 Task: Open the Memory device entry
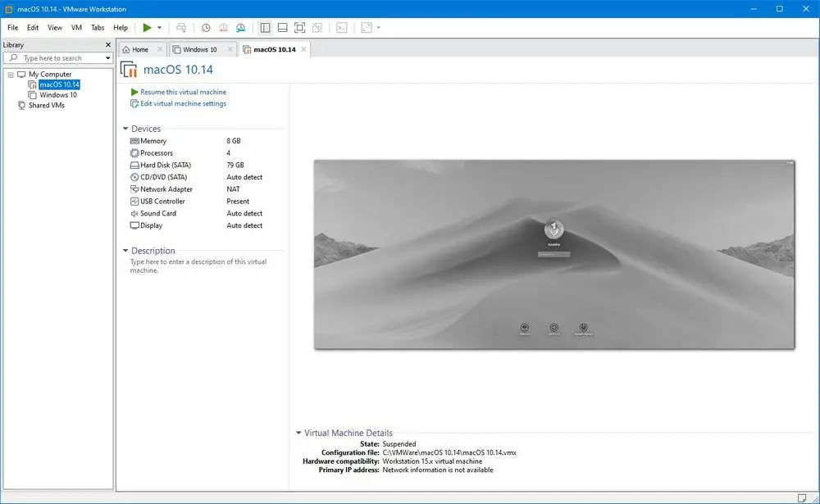point(153,141)
